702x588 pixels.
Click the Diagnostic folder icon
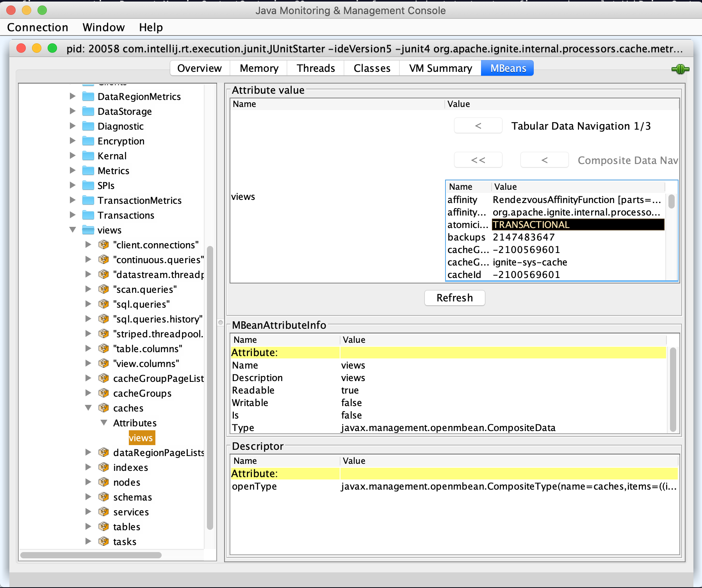tap(88, 126)
